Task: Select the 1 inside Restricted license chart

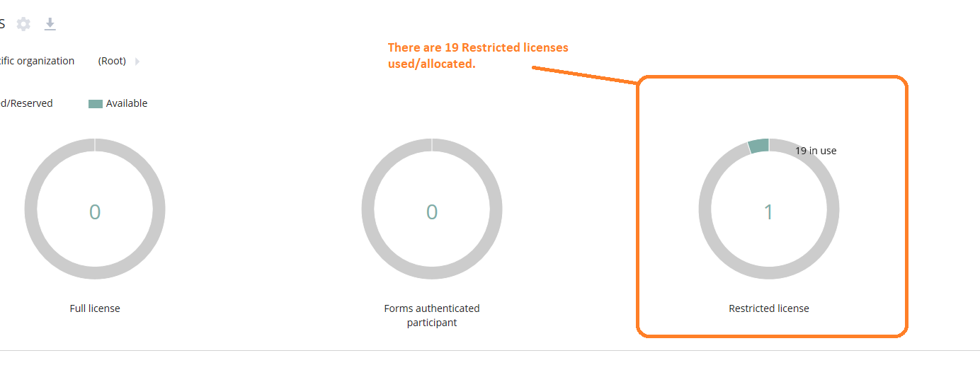Action: point(769,212)
